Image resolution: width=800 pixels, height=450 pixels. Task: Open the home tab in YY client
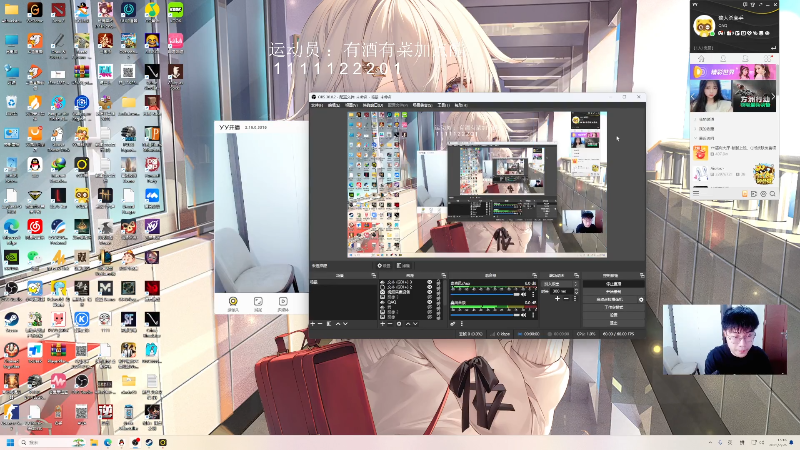tap(702, 58)
